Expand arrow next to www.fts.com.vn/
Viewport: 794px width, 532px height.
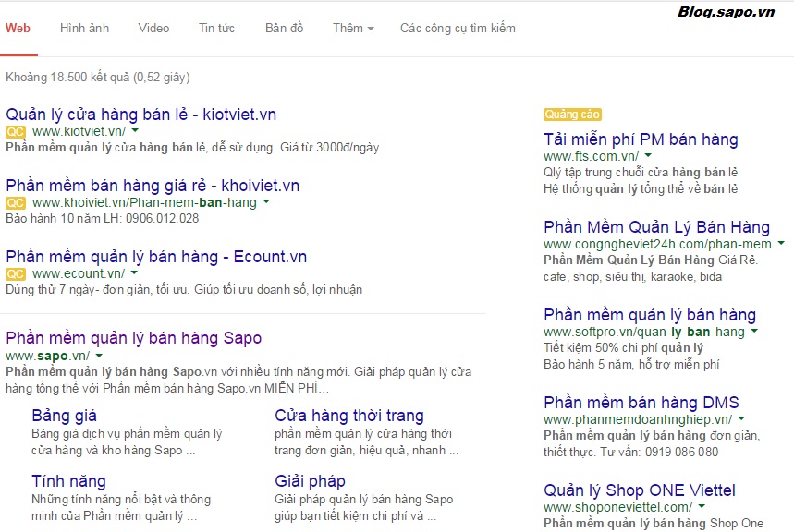pos(648,155)
